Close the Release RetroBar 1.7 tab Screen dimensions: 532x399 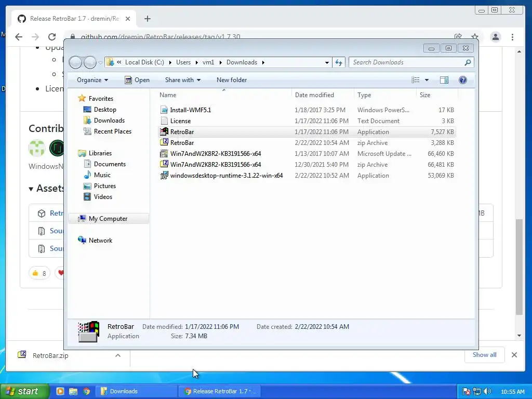[x=128, y=19]
